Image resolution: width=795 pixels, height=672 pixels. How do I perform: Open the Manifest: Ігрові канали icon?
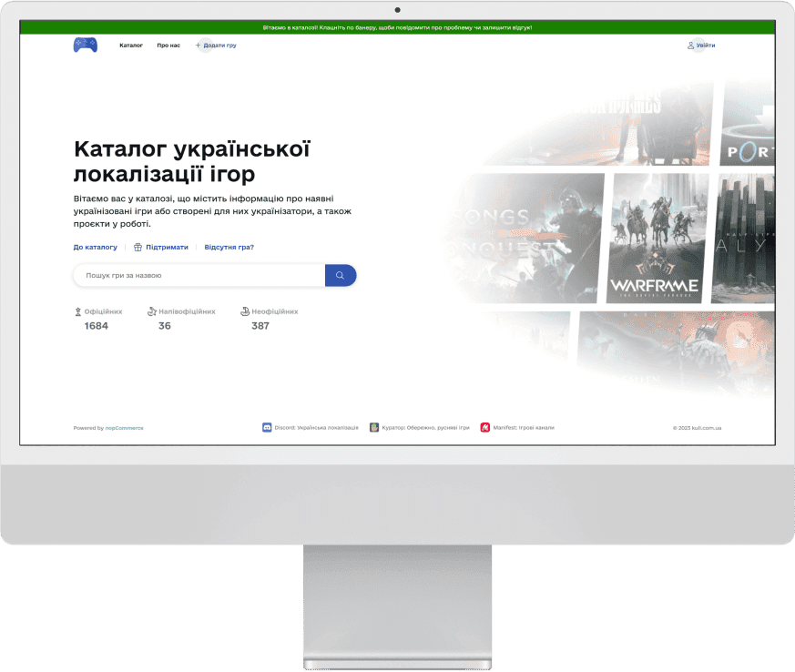[x=484, y=427]
